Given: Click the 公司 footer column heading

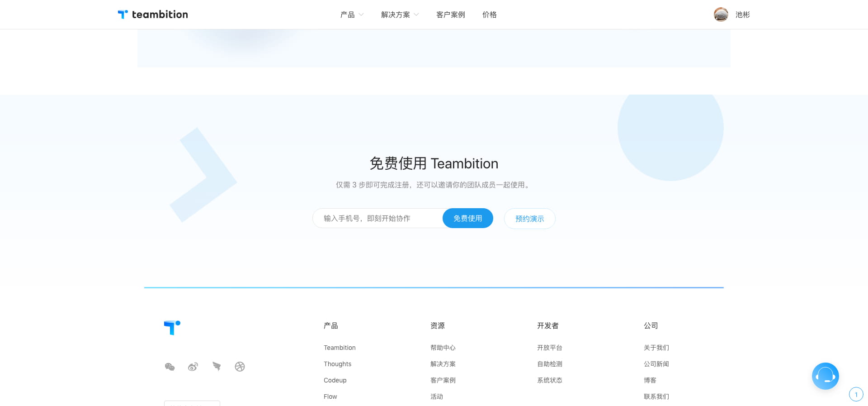Looking at the screenshot, I should pos(651,325).
